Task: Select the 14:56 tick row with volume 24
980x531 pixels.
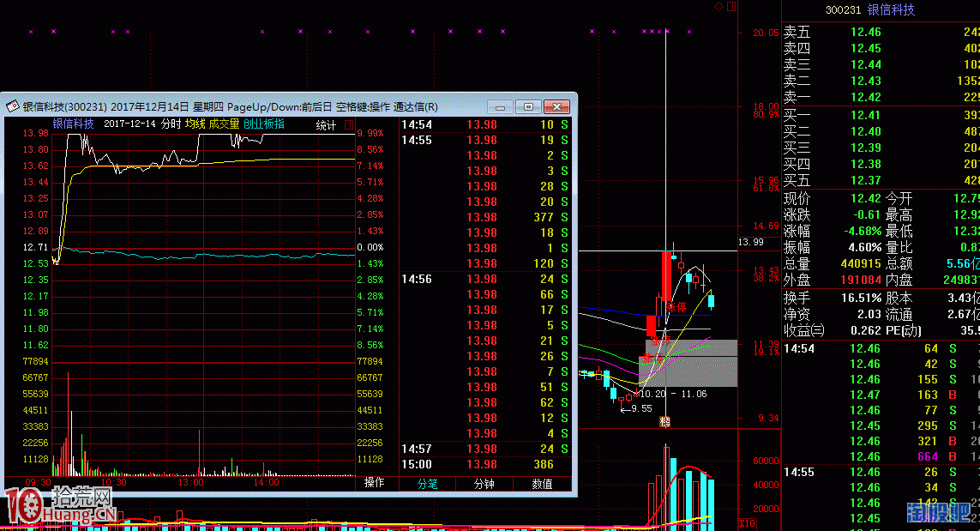Action: [485, 280]
